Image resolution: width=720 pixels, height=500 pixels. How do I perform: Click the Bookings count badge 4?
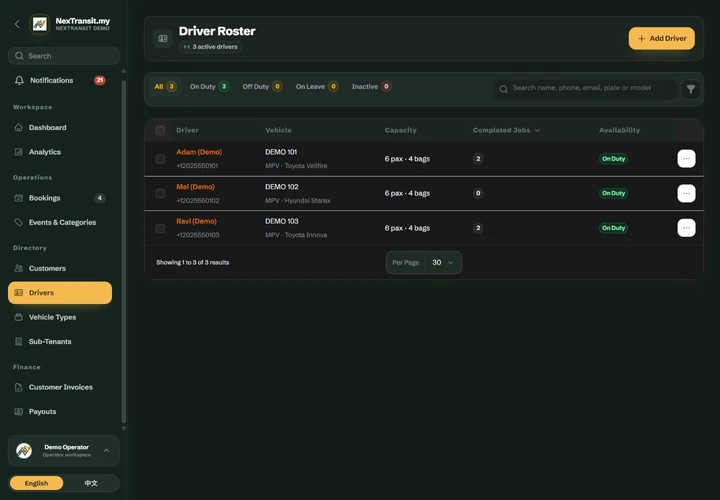(x=100, y=198)
